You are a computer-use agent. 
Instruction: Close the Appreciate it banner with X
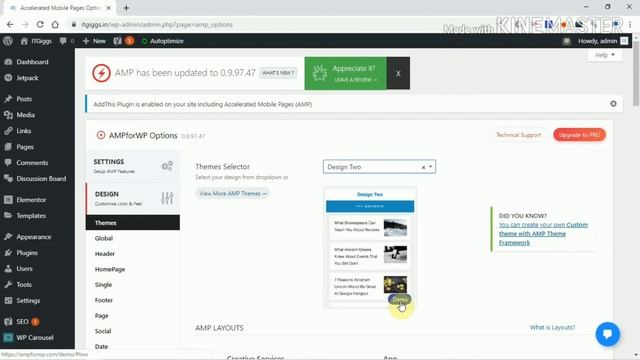tap(398, 73)
